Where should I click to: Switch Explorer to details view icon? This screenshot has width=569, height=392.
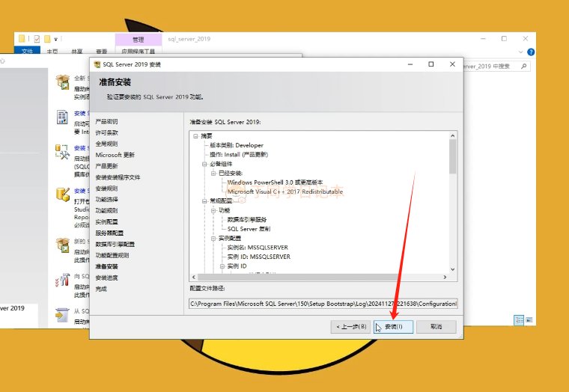[x=519, y=320]
